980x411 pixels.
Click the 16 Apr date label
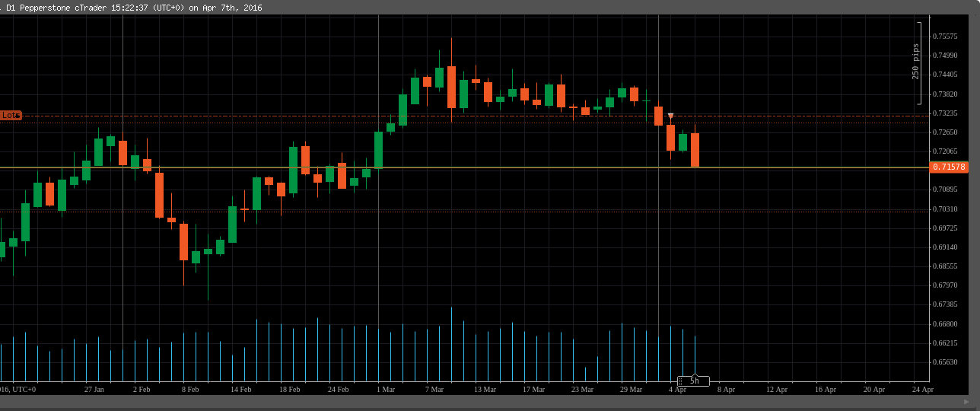coord(826,389)
